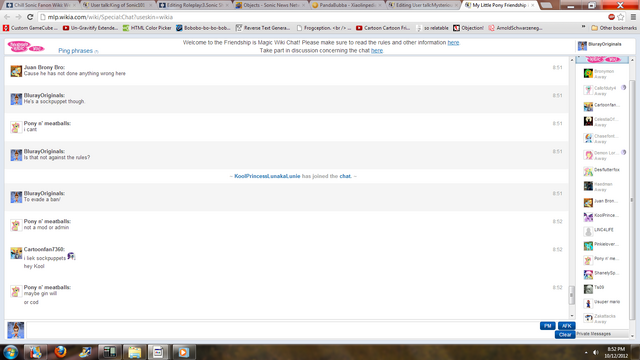Switch to the Chill Sonic Fanon Wiki tab
This screenshot has height=360, width=640.
click(x=39, y=5)
